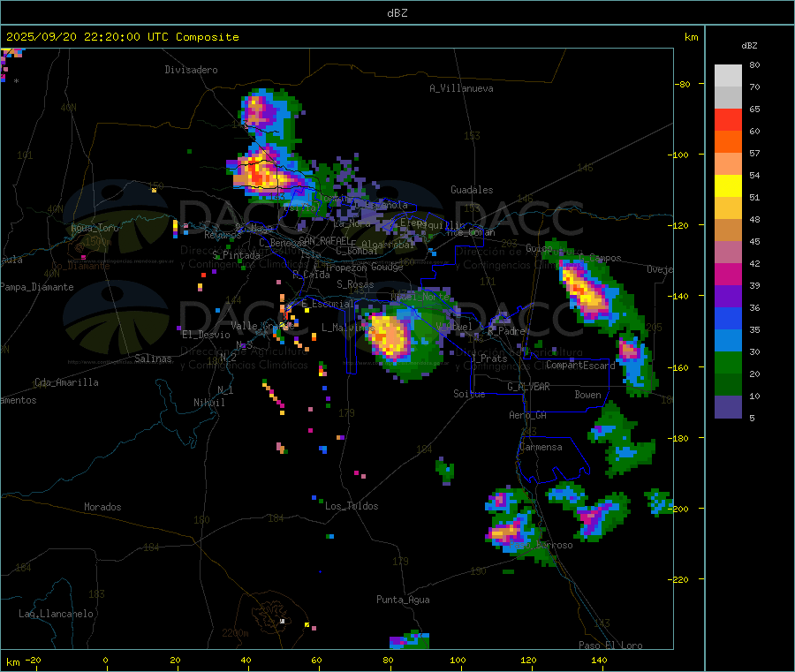Click the Lag.Llancanelo place label
This screenshot has width=795, height=672.
point(57,615)
